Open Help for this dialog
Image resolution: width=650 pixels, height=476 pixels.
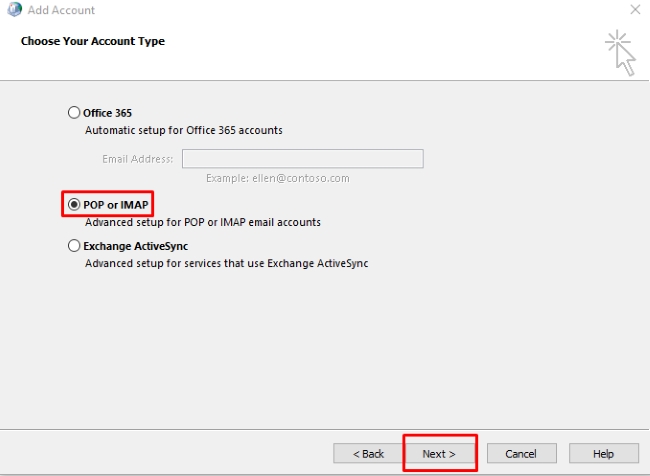point(604,454)
